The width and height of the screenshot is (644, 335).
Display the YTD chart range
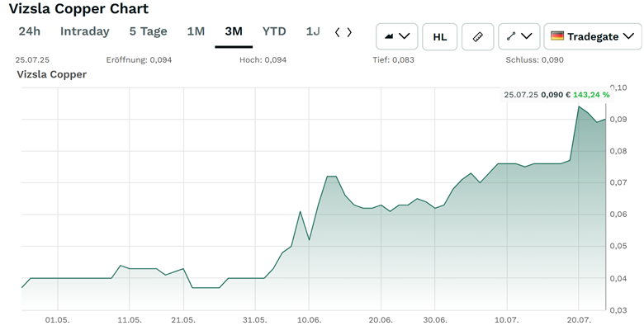[274, 31]
